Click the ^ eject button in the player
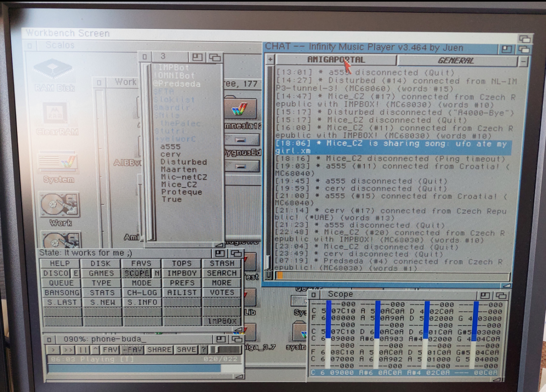 pyautogui.click(x=95, y=350)
